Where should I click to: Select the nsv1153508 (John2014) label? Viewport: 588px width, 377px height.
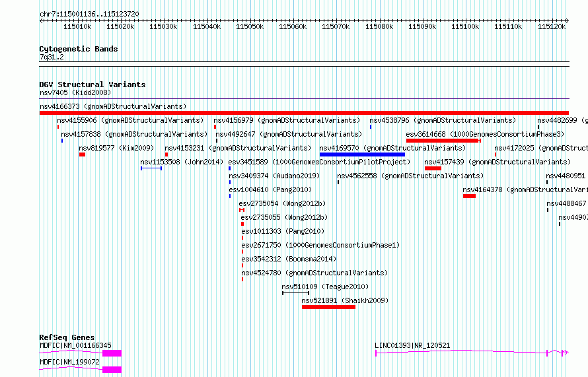click(x=182, y=162)
